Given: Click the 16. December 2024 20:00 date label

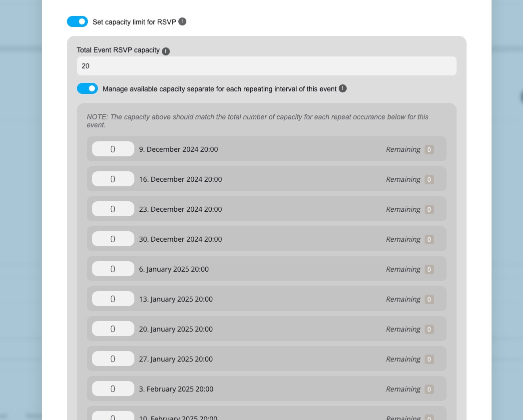Looking at the screenshot, I should point(180,179).
